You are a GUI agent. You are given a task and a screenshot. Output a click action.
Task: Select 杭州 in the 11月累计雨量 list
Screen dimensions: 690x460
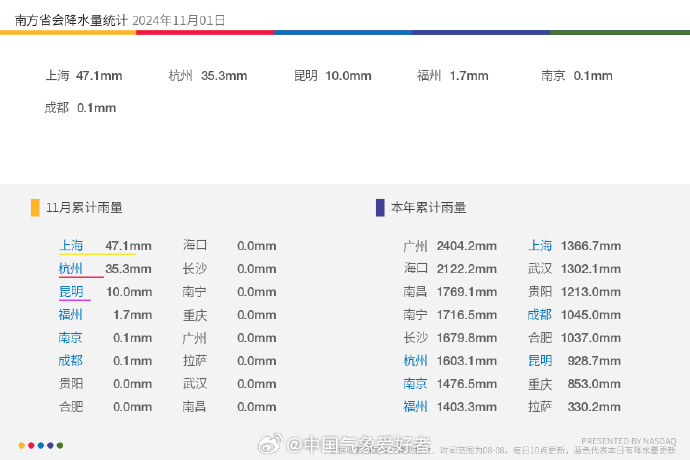pos(71,268)
